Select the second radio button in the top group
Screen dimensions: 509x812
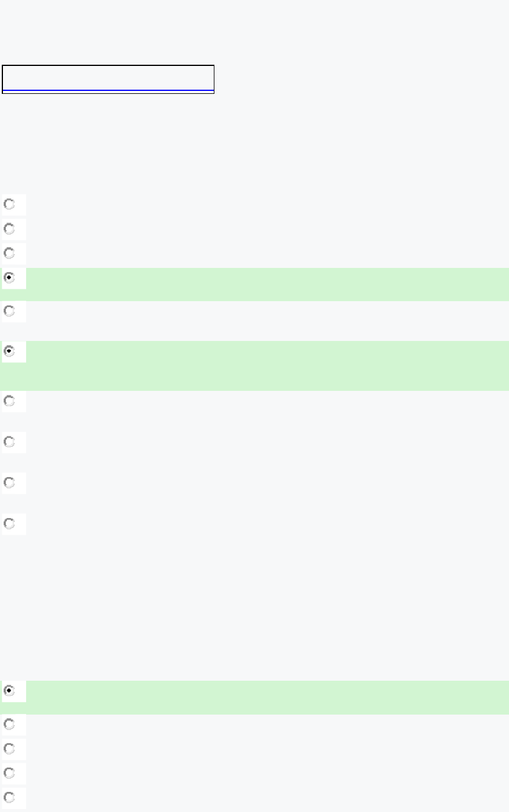[10, 229]
